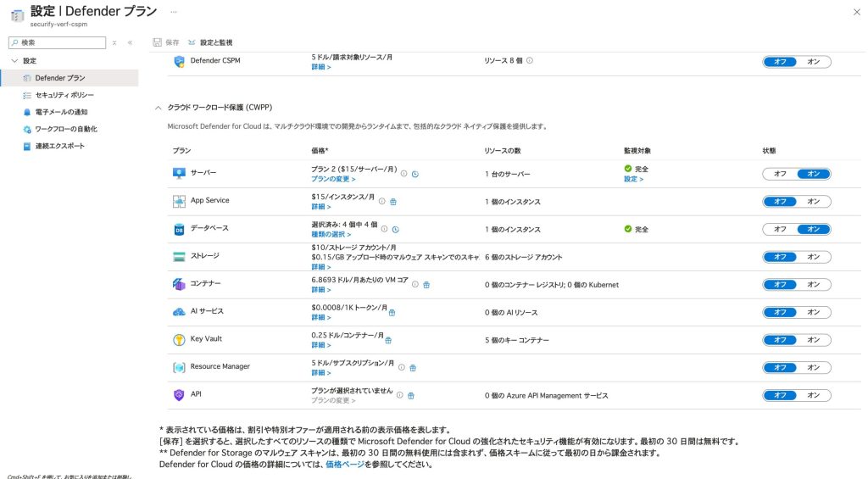Click the gift icon in the コンテナー row
Screen dimensions: 868x479
click(426, 285)
